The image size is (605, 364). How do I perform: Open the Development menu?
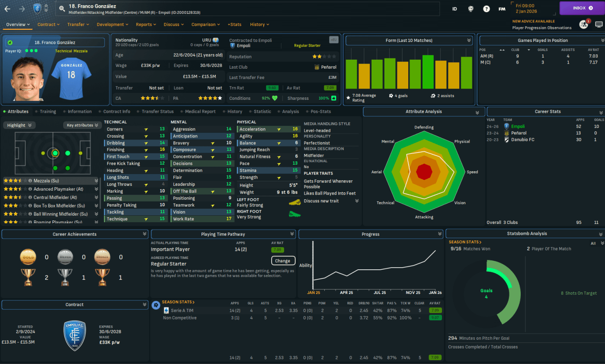pos(113,25)
